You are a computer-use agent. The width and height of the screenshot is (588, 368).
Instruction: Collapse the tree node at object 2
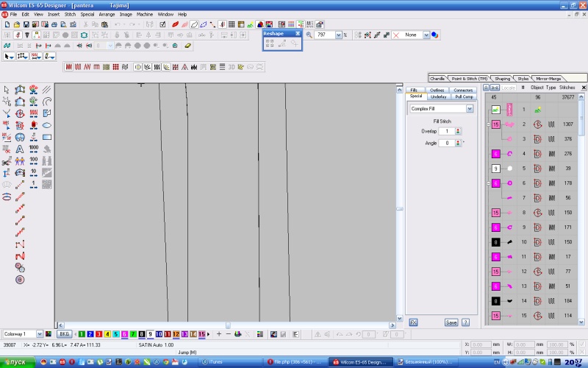point(487,125)
